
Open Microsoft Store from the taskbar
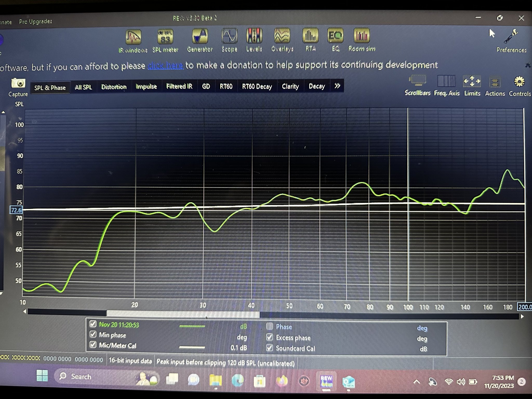point(260,381)
